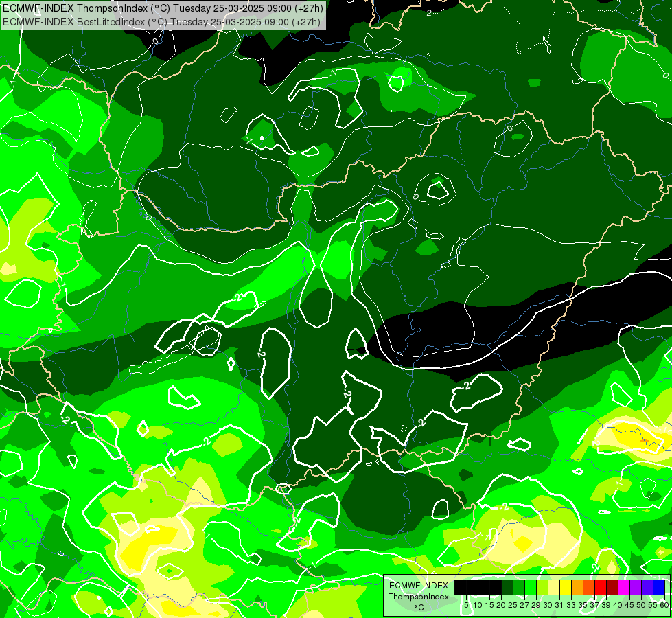This screenshot has height=618, width=672.
Task: Click the BestLiftedIndex title line at the top
Action: click(161, 21)
